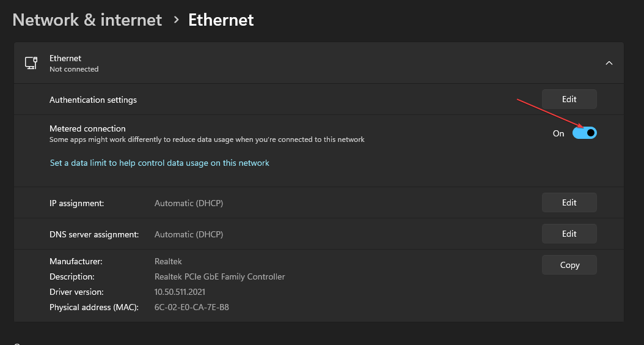The image size is (644, 345).
Task: Click the Authentication settings label
Action: 93,100
